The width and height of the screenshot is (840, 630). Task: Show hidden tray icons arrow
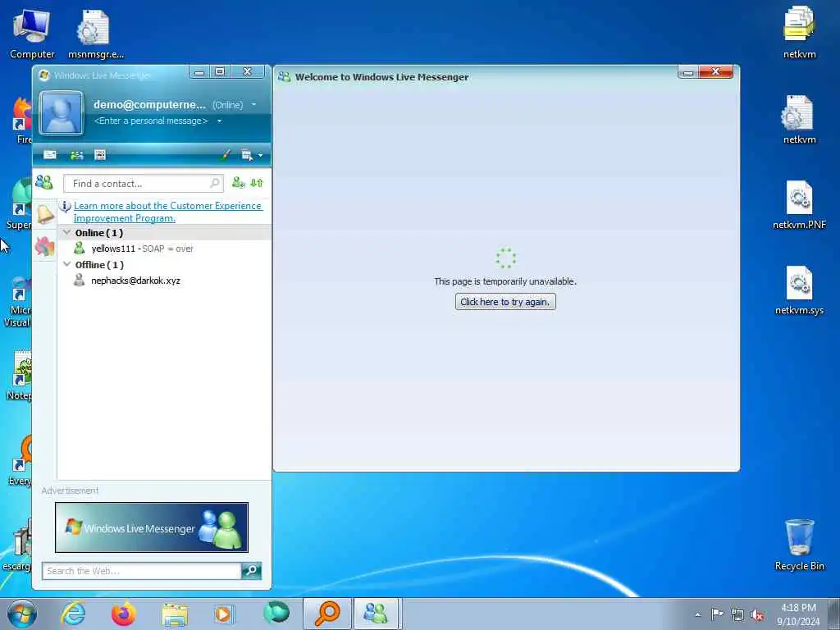tap(697, 614)
